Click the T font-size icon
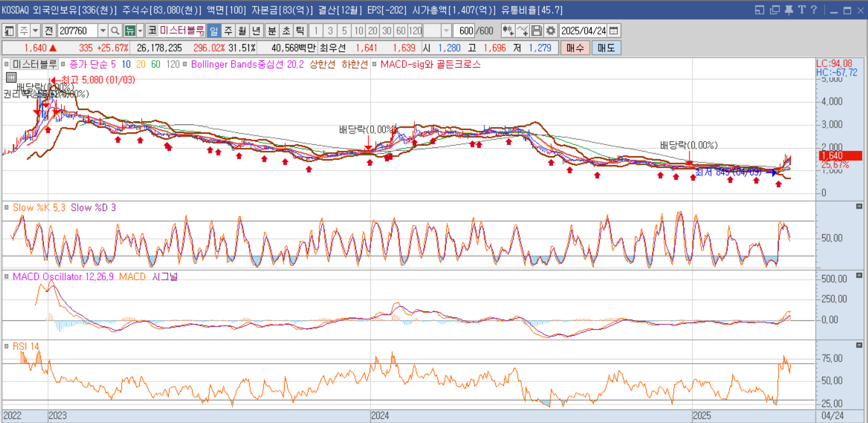This screenshot has width=868, height=423. [x=801, y=10]
